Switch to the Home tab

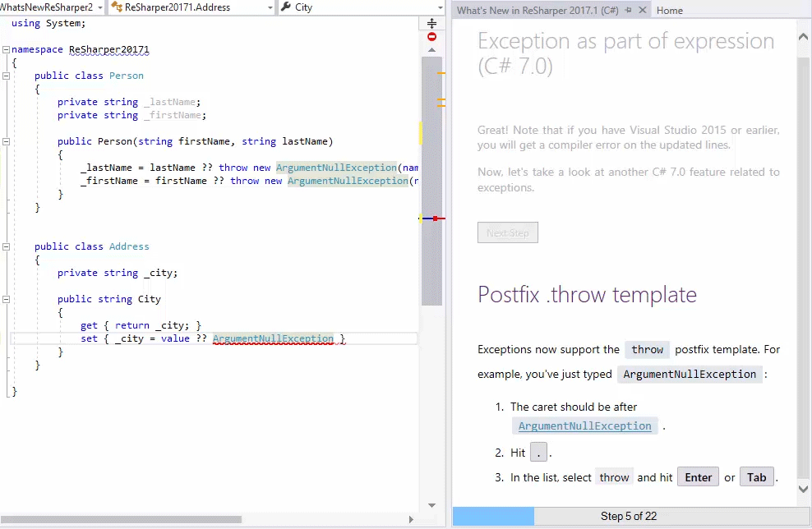click(669, 10)
